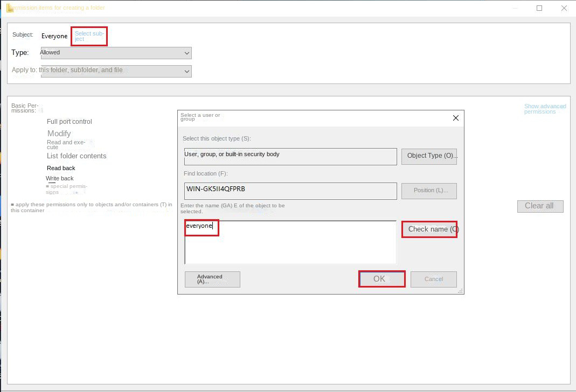Click the Object Type (O)... button
The width and height of the screenshot is (576, 392).
[x=429, y=156]
